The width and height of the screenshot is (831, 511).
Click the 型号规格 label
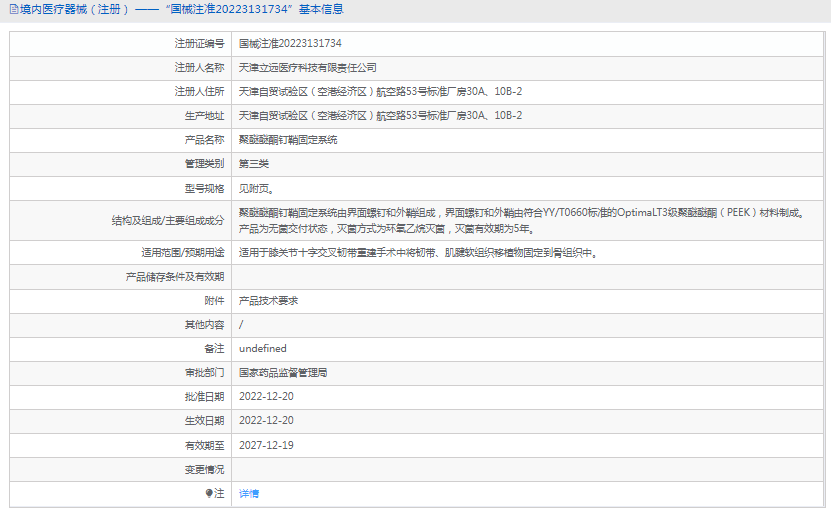coord(205,189)
